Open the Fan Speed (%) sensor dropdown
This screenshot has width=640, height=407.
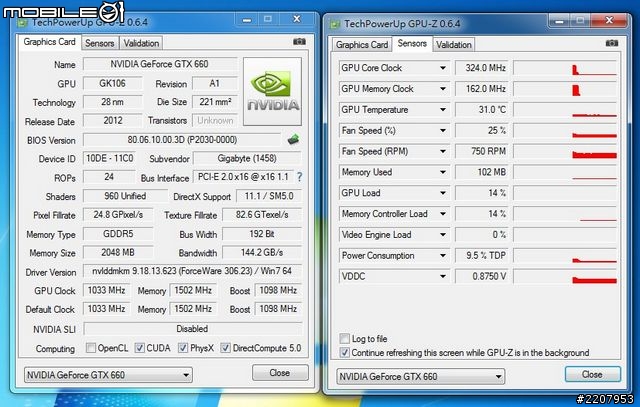[442, 130]
